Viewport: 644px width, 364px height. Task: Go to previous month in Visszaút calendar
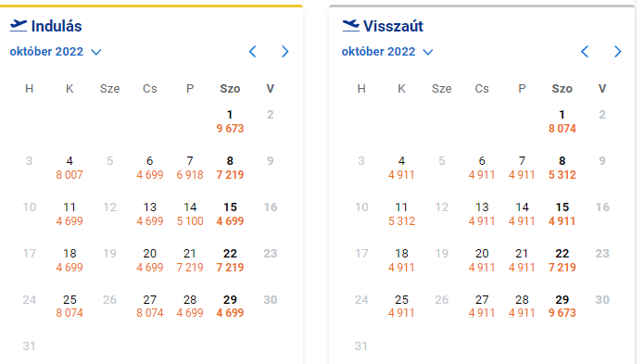click(x=585, y=52)
